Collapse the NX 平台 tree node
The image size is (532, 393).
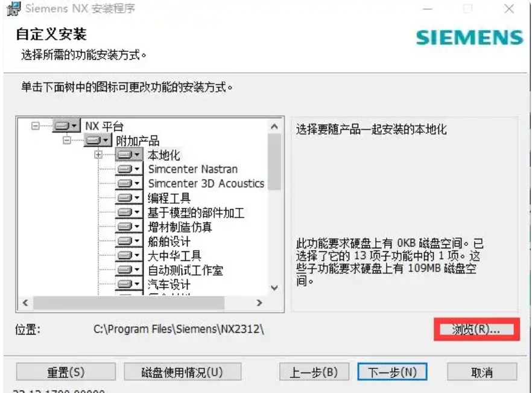click(x=35, y=126)
